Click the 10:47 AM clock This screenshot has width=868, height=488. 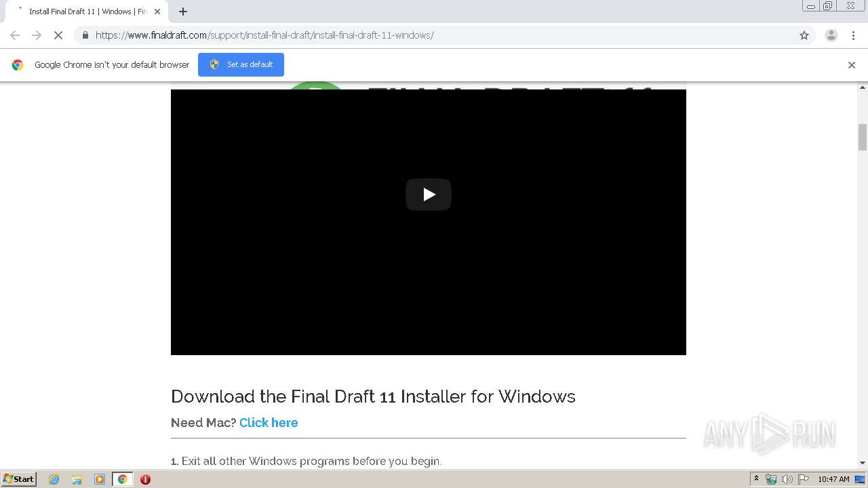pyautogui.click(x=833, y=479)
